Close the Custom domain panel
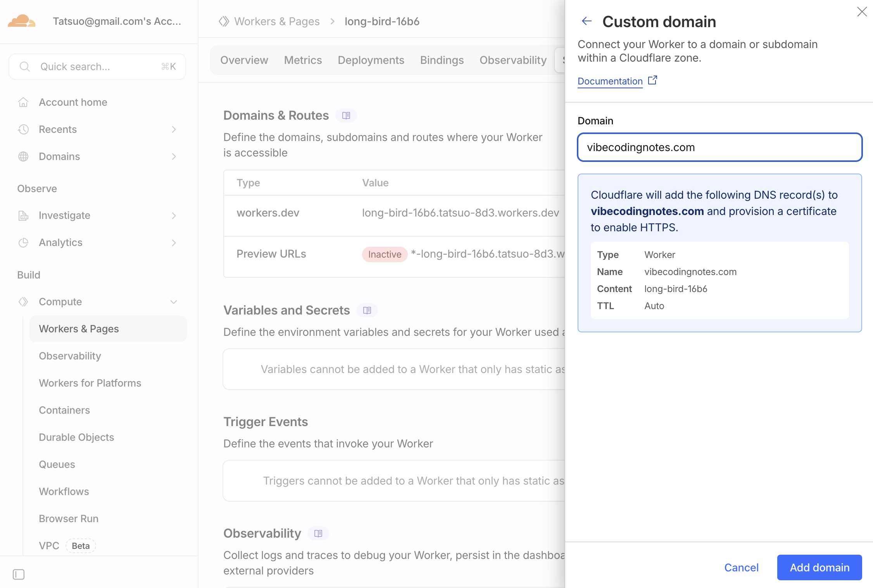This screenshot has width=873, height=588. pyautogui.click(x=862, y=12)
